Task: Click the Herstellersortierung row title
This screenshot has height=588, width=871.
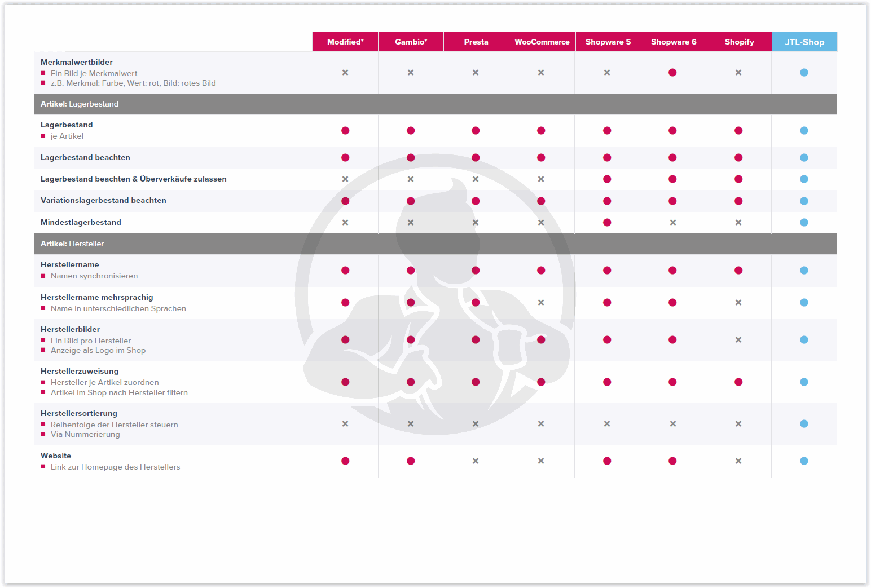Action: click(79, 413)
